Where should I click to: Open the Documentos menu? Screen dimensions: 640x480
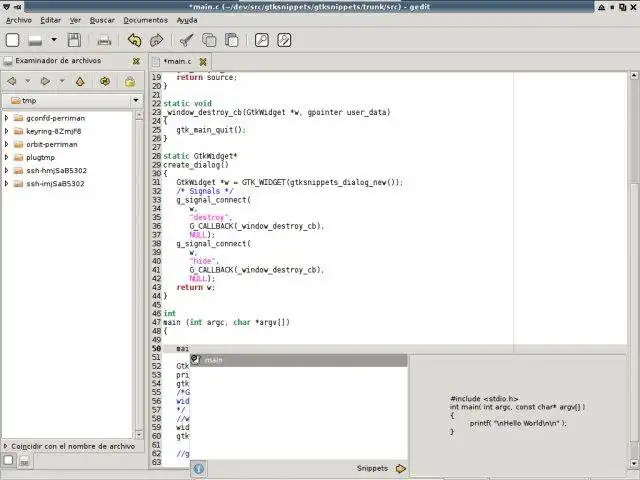(146, 20)
